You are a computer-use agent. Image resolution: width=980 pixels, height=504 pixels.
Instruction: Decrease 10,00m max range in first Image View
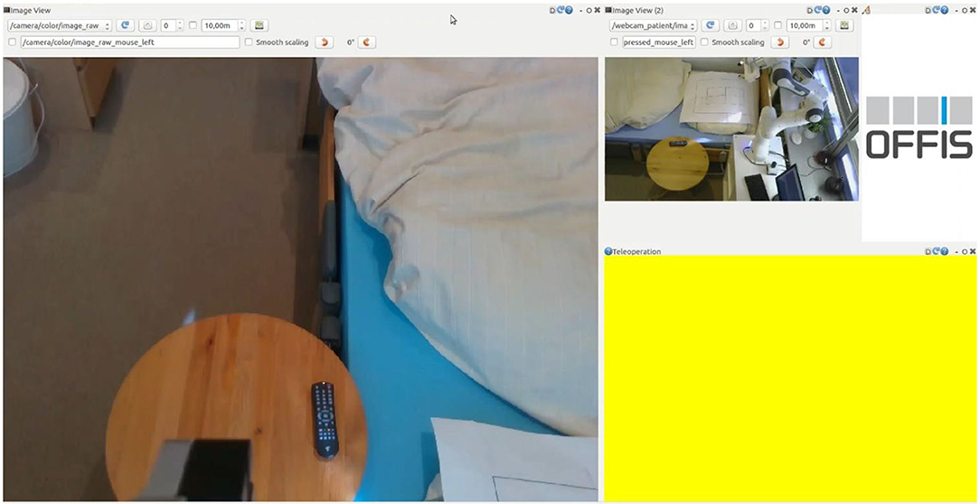[242, 29]
